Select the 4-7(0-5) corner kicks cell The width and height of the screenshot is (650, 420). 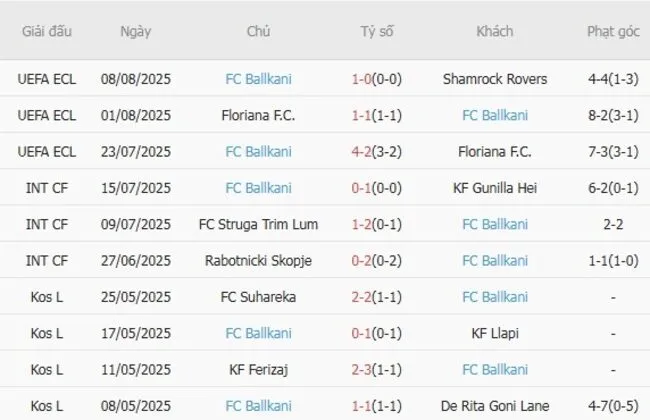(613, 406)
